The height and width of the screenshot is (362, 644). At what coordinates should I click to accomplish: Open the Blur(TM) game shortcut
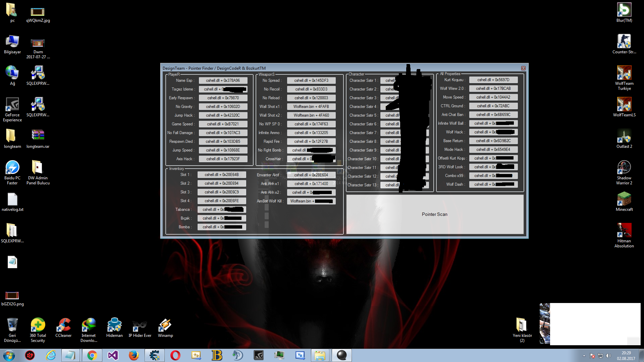point(624,12)
